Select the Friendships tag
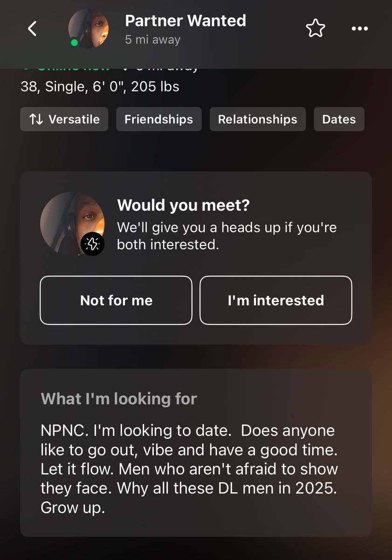The image size is (392, 560). point(158,119)
